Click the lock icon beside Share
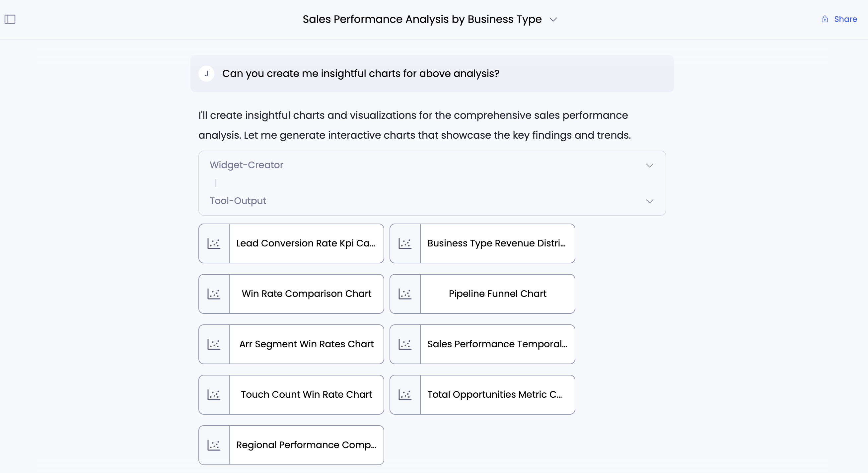The image size is (868, 473). pyautogui.click(x=825, y=19)
